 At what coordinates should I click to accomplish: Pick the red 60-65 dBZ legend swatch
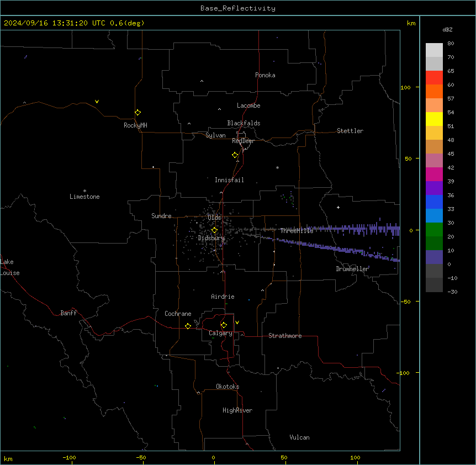pos(434,78)
